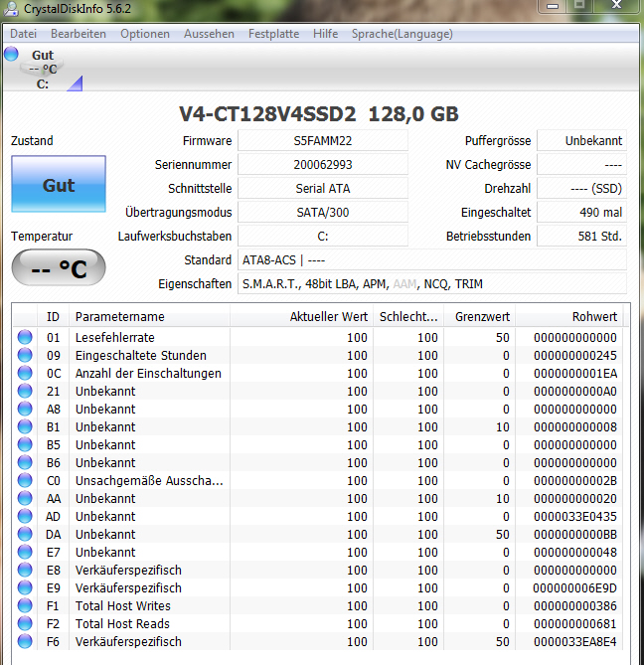644x665 pixels.
Task: Select the Total Host Reads parameter name
Action: point(122,624)
